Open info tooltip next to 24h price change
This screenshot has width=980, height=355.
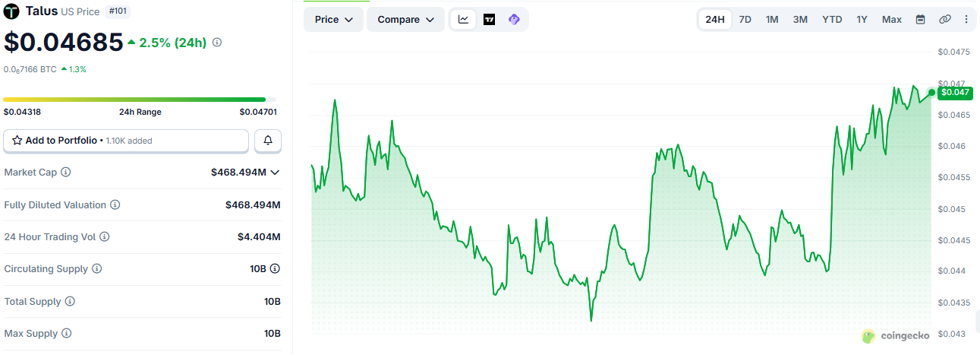click(x=217, y=43)
